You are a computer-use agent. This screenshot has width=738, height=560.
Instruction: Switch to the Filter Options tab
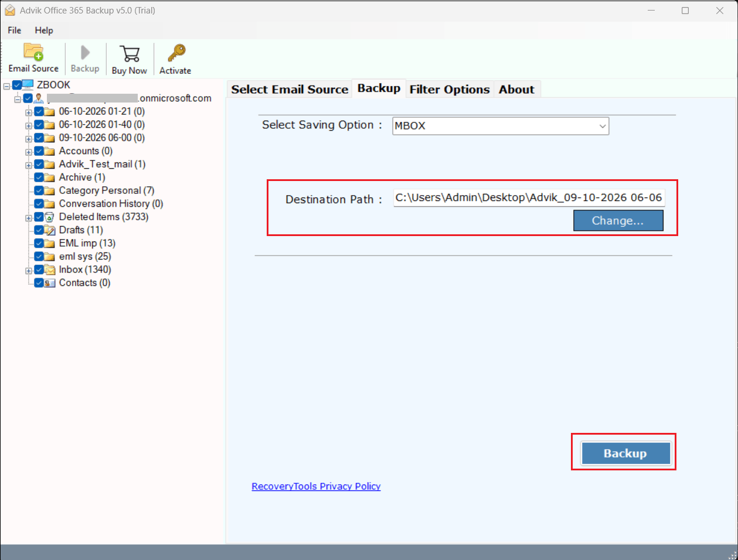(x=450, y=90)
